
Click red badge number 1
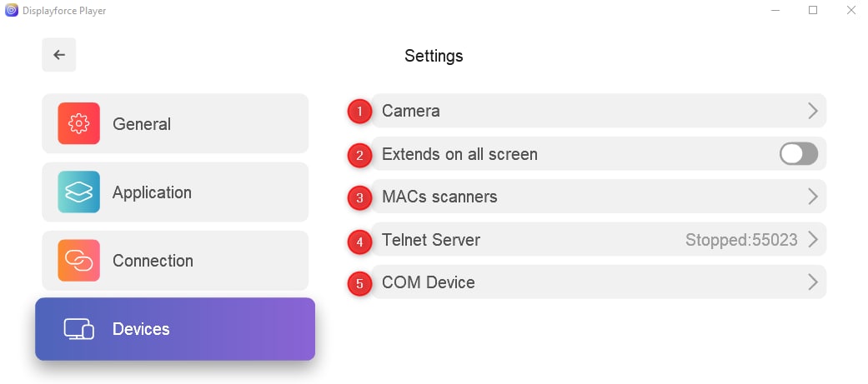point(360,112)
